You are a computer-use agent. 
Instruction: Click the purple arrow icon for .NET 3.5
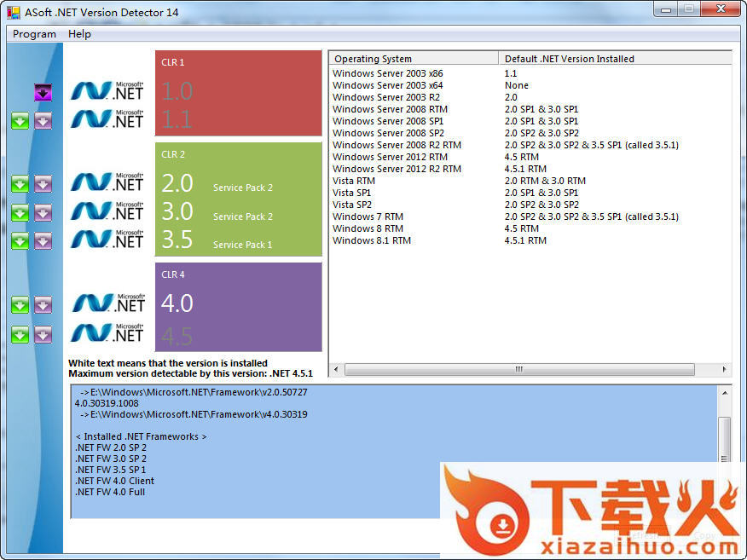(x=43, y=241)
